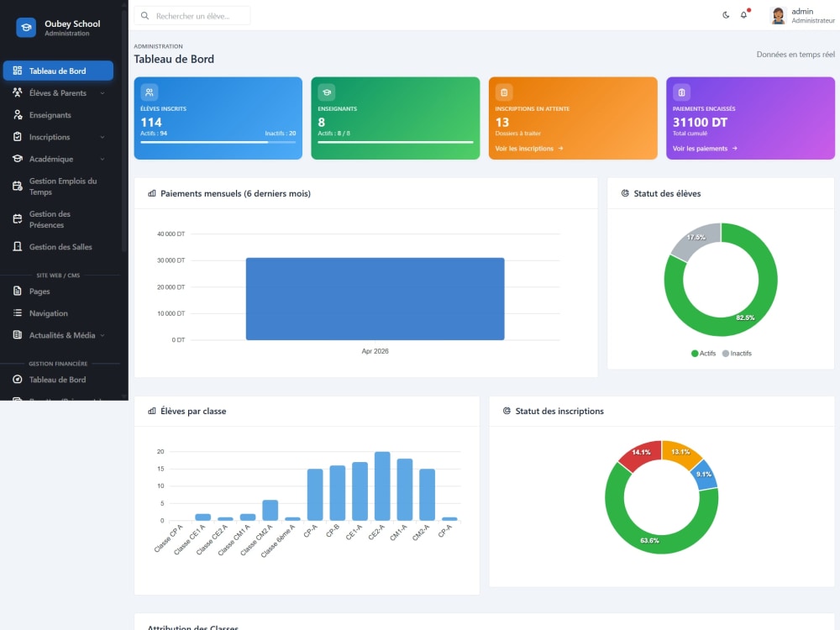Click the Enseignants person icon
840x630 pixels.
(x=17, y=114)
